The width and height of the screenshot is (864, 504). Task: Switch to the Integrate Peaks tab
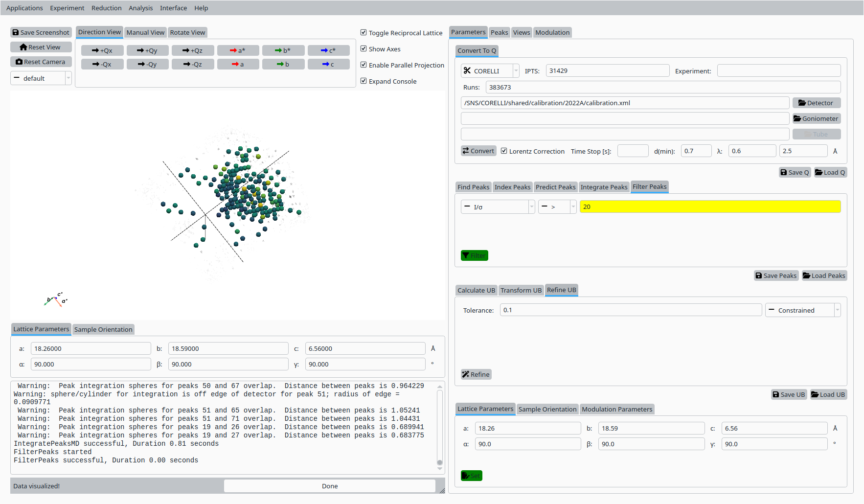(x=604, y=187)
